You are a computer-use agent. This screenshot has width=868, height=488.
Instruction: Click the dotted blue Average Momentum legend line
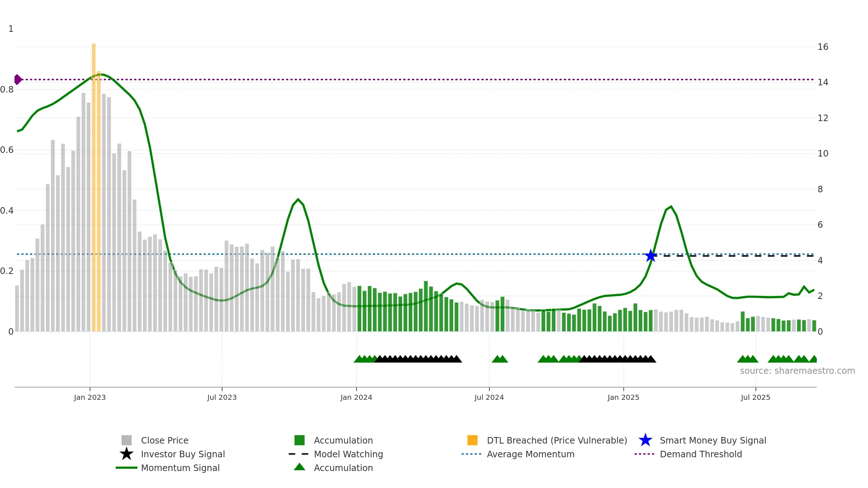(x=472, y=454)
